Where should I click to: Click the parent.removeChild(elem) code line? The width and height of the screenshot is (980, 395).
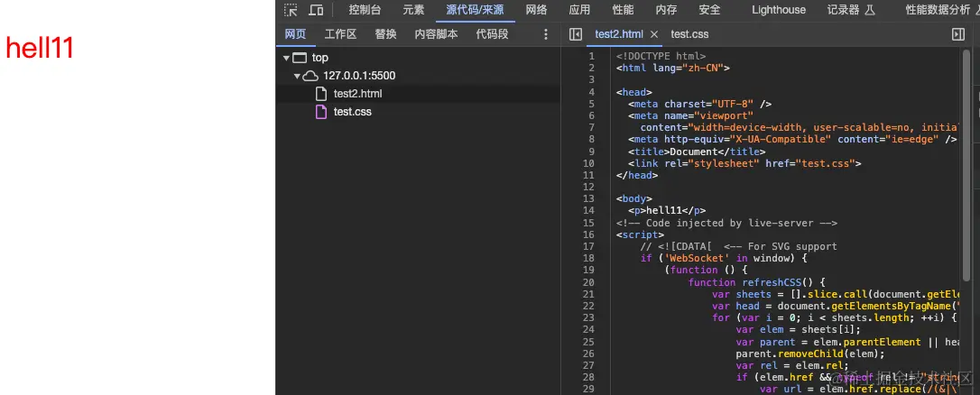[x=810, y=354]
